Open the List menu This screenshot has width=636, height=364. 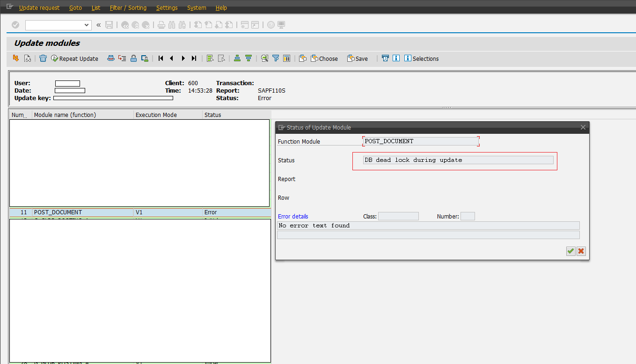(96, 7)
